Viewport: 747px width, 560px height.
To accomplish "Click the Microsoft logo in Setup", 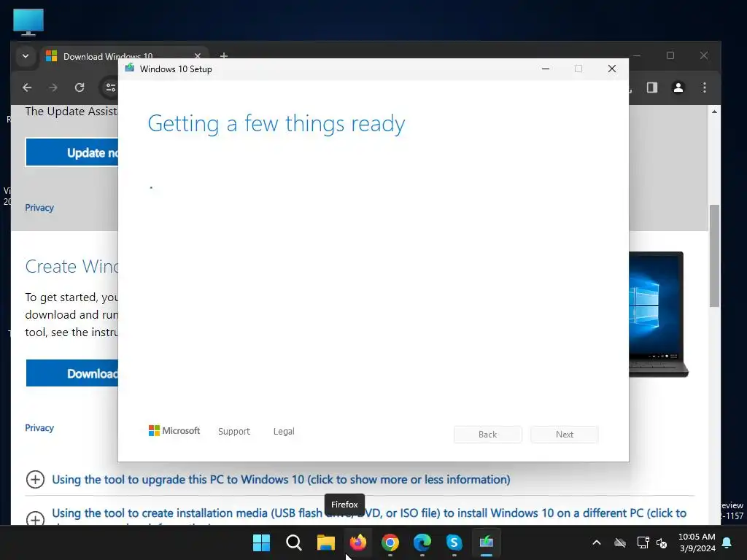I will [x=174, y=430].
